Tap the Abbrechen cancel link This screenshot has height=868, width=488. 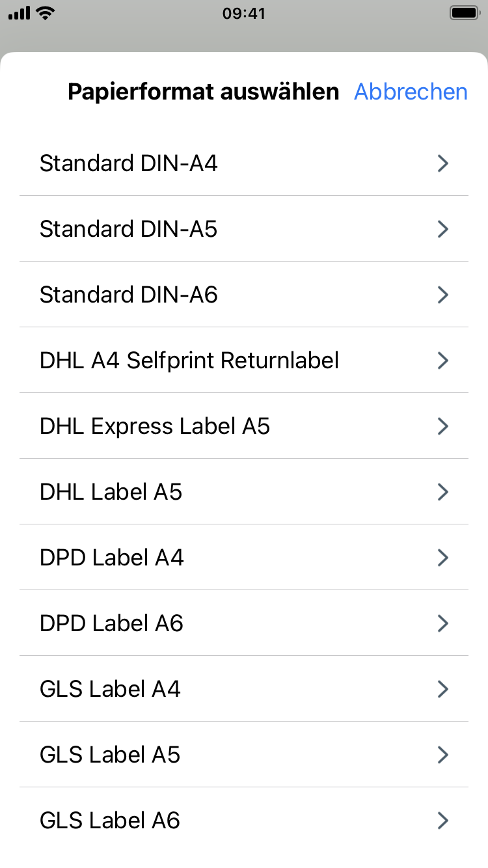tap(411, 92)
